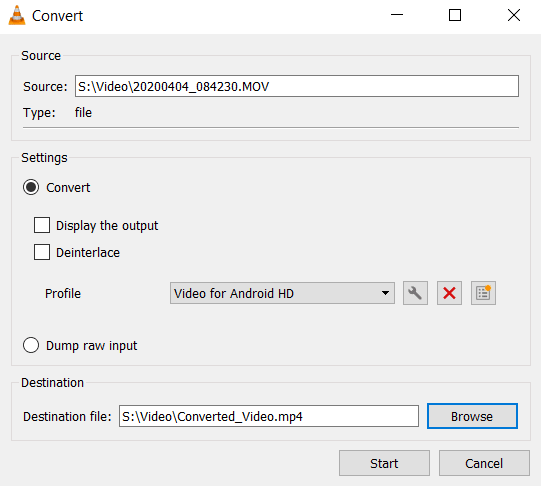Start the conversion
This screenshot has width=541, height=486.
pyautogui.click(x=384, y=463)
